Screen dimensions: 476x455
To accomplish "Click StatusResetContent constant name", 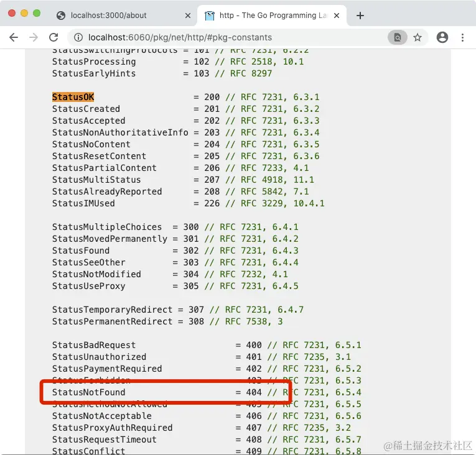I will (100, 156).
